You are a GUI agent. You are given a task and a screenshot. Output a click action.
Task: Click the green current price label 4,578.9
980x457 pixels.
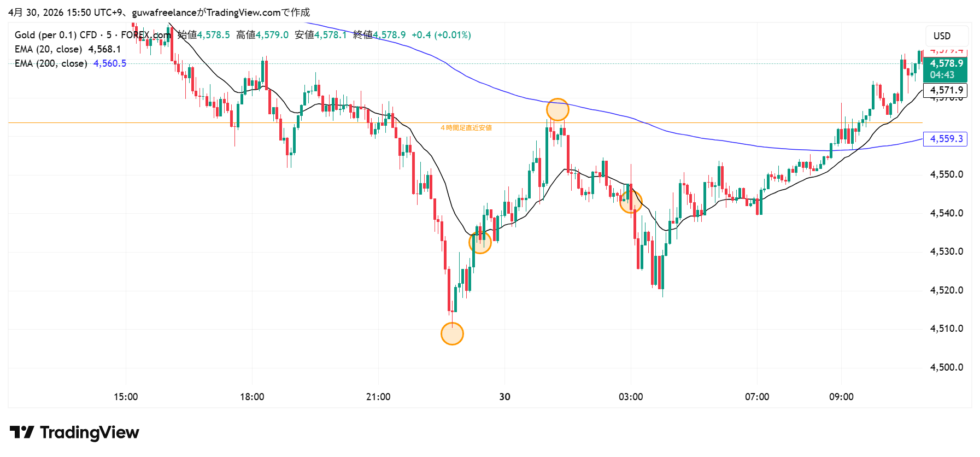946,64
